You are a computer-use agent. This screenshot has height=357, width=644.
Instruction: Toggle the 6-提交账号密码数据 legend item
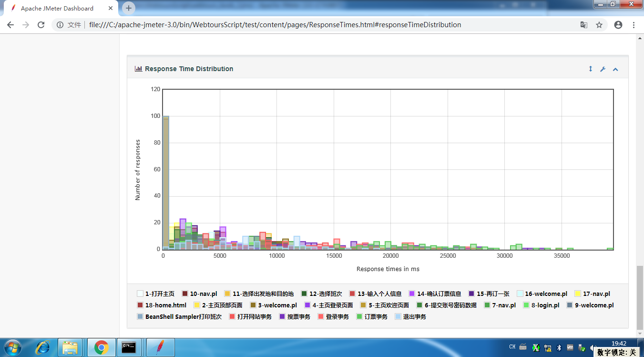coord(446,305)
